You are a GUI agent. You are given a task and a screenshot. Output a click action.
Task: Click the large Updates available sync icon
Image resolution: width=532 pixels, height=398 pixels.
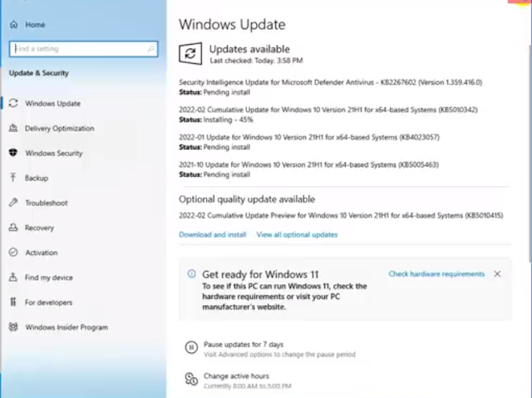point(190,53)
